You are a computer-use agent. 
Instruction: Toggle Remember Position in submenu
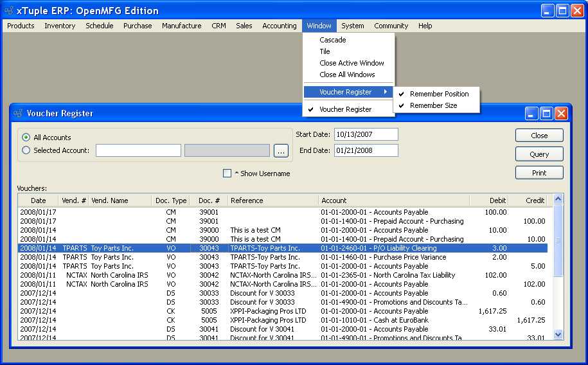click(439, 94)
